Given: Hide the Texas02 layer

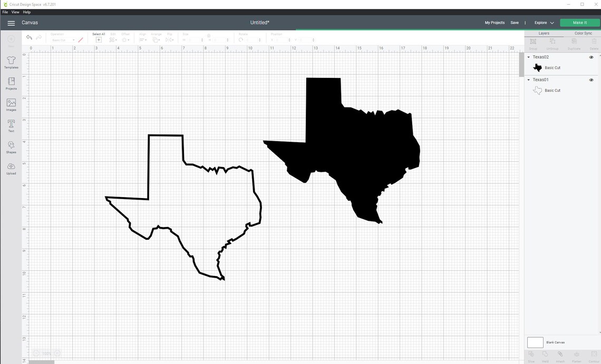Looking at the screenshot, I should pos(591,57).
